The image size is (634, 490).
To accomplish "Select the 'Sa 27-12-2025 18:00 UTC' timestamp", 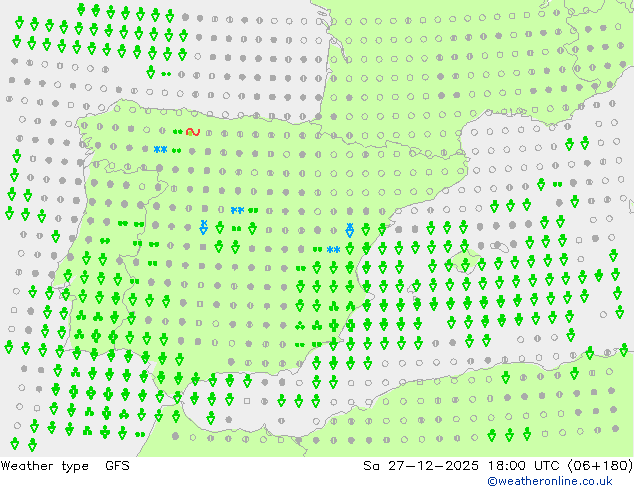I will [x=463, y=466].
